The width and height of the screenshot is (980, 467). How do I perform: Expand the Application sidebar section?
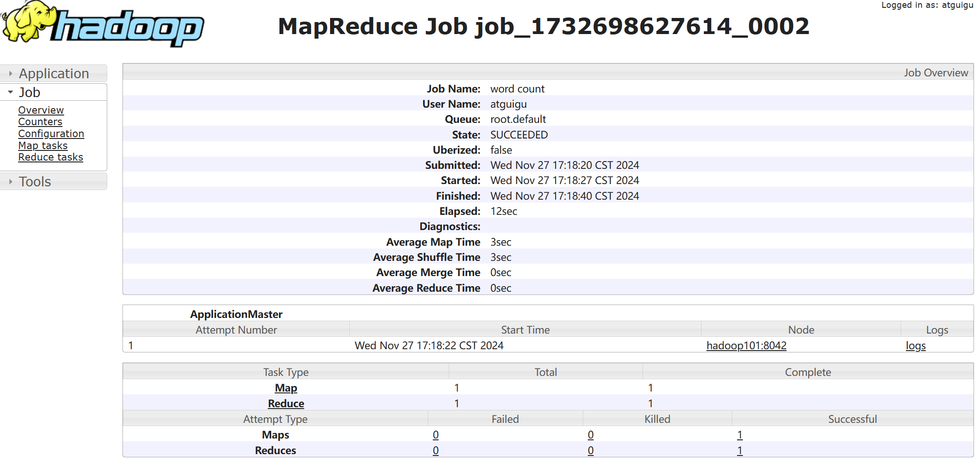[53, 74]
